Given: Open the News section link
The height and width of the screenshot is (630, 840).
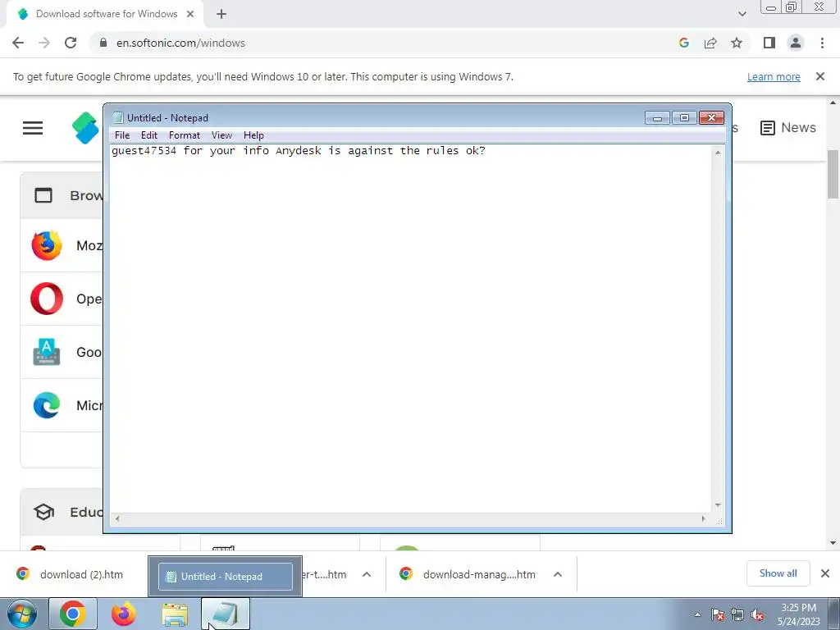Looking at the screenshot, I should coord(788,127).
